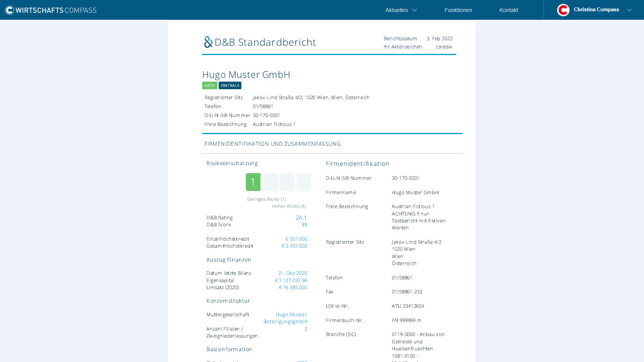
Task: Click the Basisinformation heading
Action: 229,350
